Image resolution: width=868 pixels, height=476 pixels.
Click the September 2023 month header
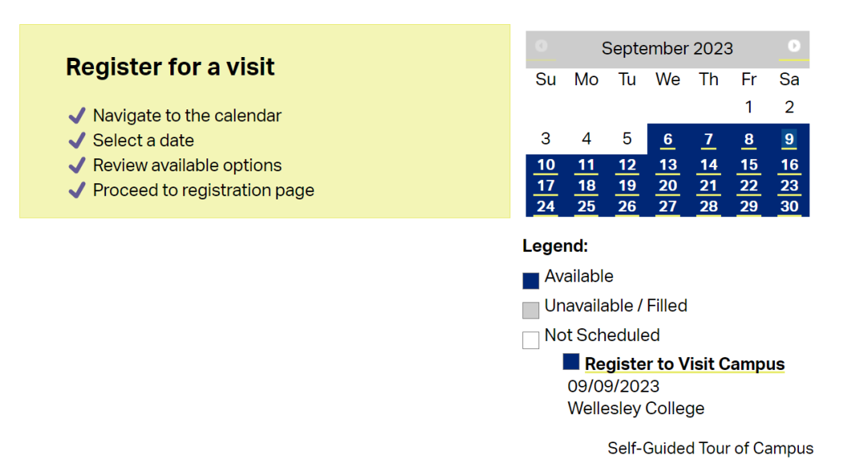click(667, 49)
